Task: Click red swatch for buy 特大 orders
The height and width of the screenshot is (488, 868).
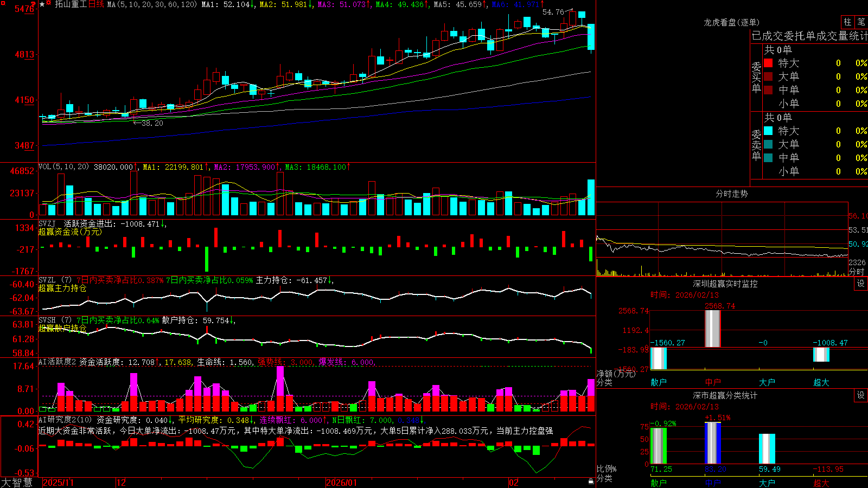Action: pyautogui.click(x=768, y=63)
